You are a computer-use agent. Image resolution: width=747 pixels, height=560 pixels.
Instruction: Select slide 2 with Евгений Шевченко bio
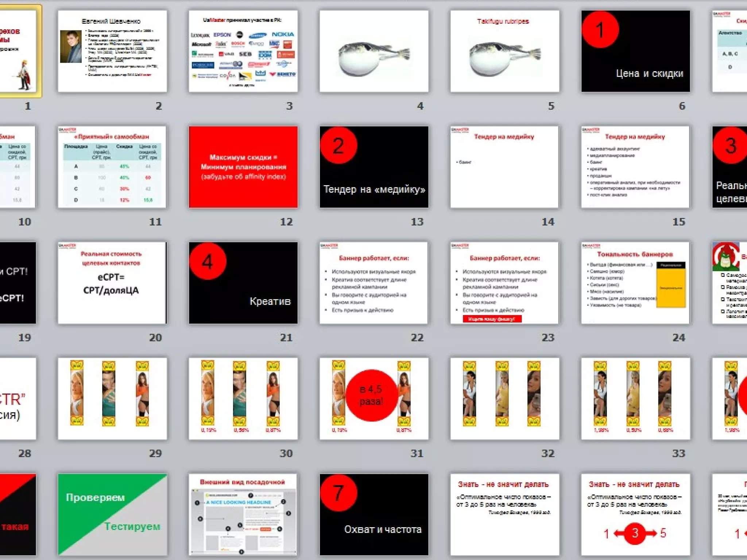[x=112, y=51]
